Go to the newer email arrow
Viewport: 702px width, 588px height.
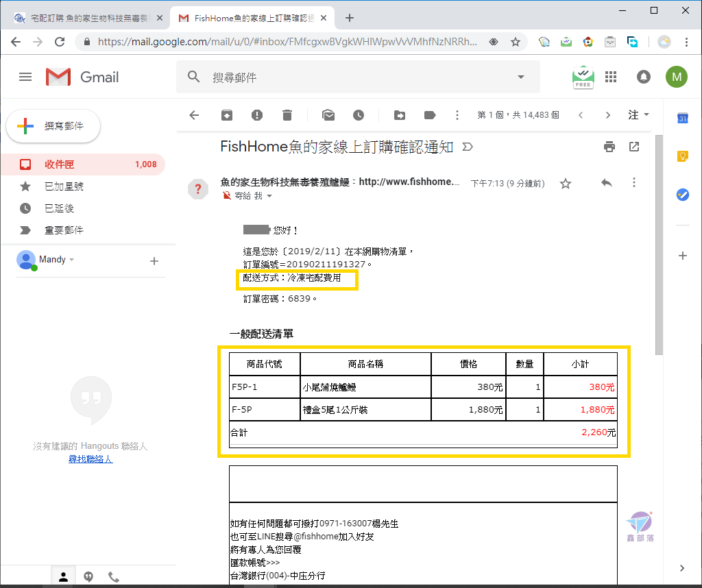click(x=581, y=115)
